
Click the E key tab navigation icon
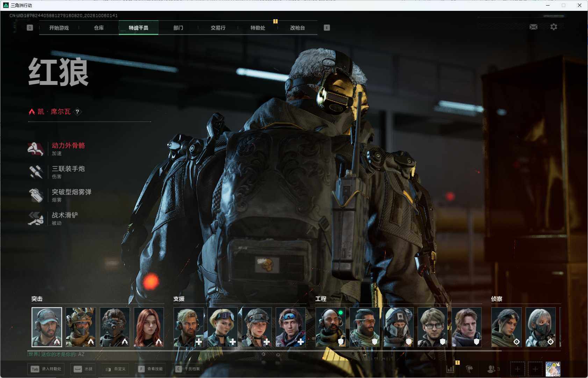coord(327,28)
